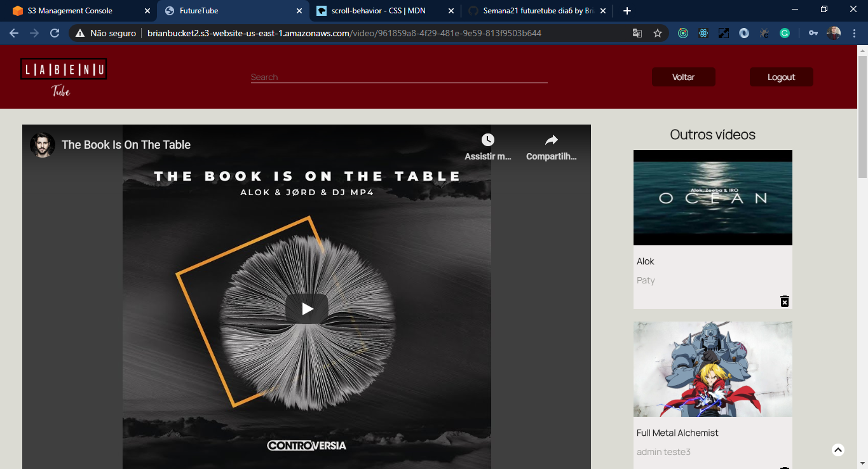Open the black diagonal-arrows extension
This screenshot has width=868, height=469.
tap(724, 33)
